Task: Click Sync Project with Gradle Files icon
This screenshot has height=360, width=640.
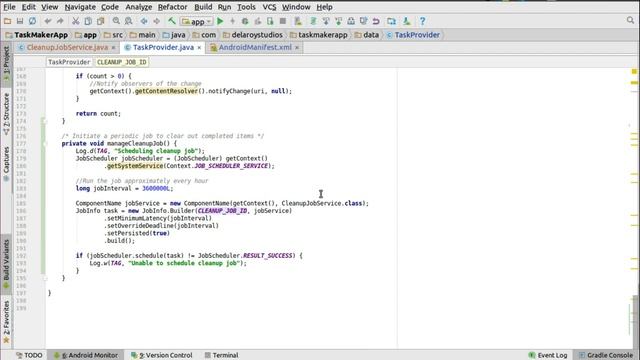Action: 313,21
